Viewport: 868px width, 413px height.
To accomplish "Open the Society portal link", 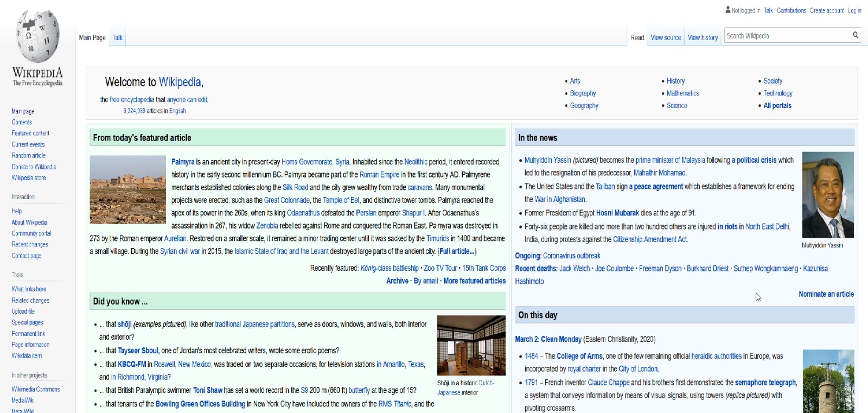I will point(773,81).
